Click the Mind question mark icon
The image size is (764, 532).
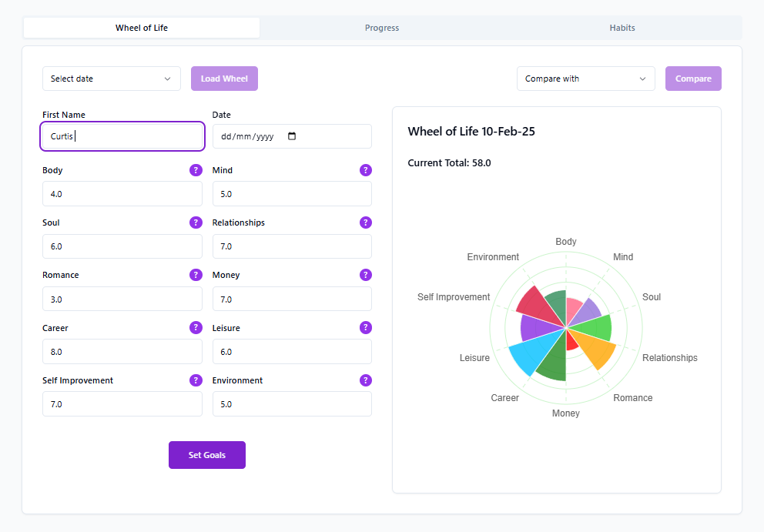click(366, 170)
